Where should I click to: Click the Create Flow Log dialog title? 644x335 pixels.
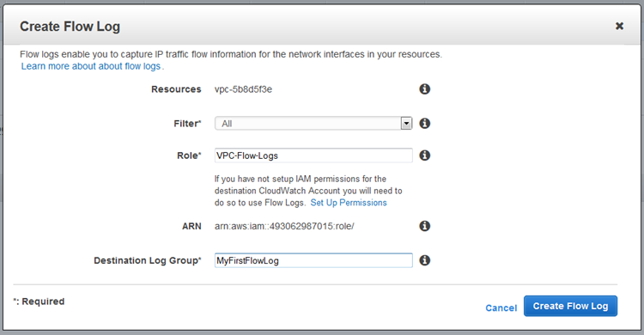tap(70, 27)
